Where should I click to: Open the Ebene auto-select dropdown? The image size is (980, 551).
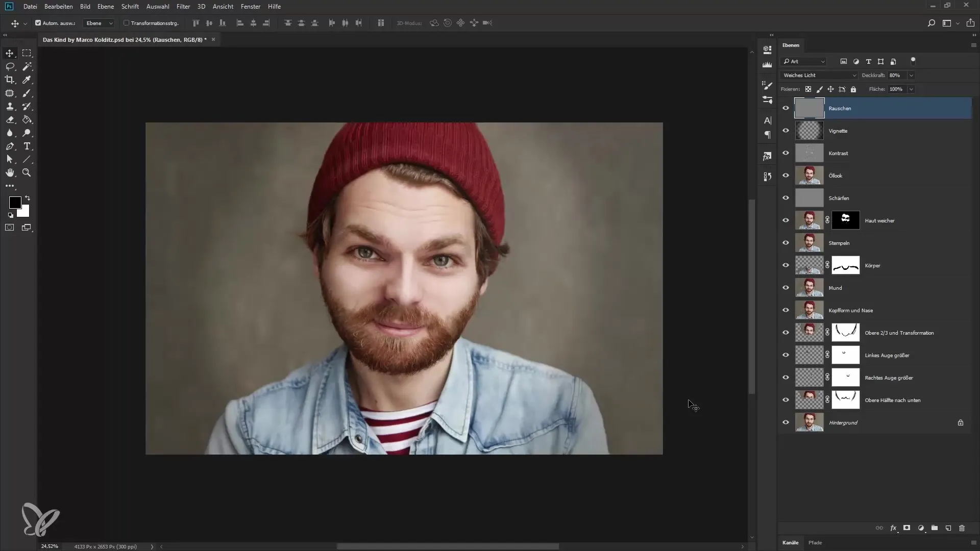99,23
